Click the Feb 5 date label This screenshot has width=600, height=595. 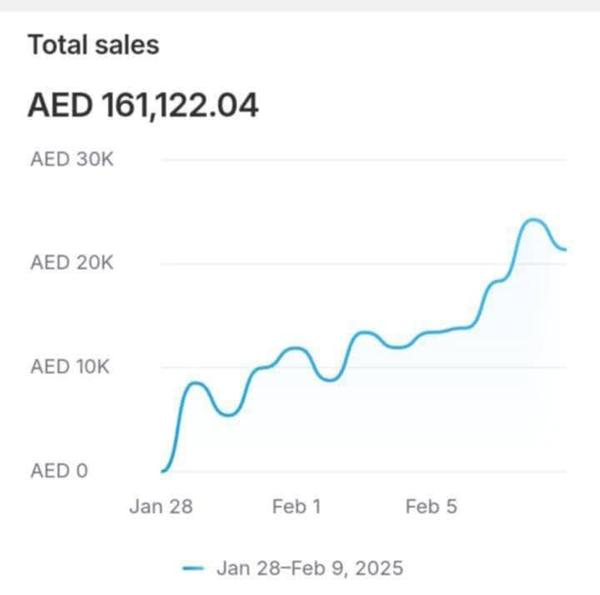(x=431, y=507)
